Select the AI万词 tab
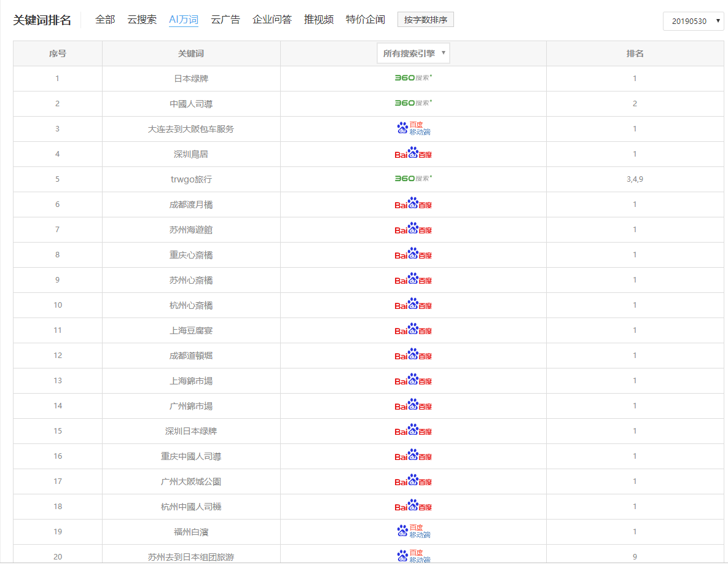Image resolution: width=728 pixels, height=565 pixels. point(184,20)
